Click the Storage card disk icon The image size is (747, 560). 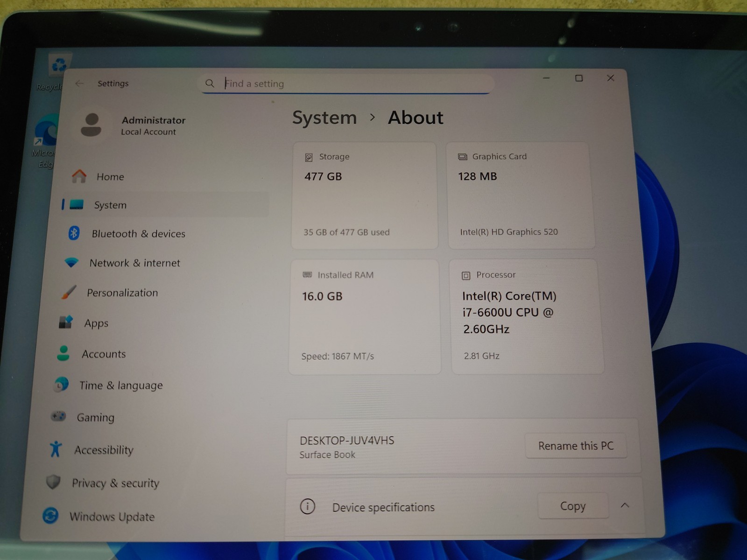click(x=309, y=157)
